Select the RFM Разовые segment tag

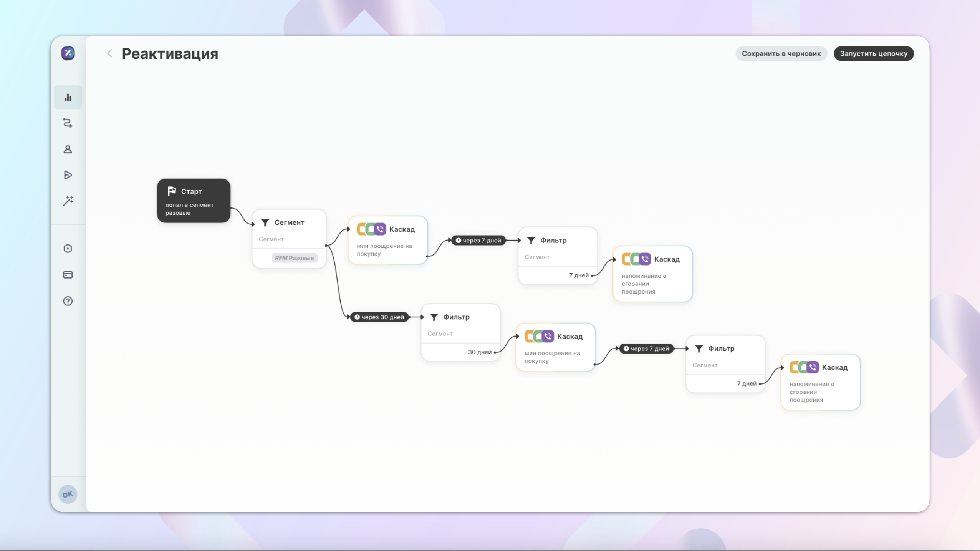click(295, 258)
